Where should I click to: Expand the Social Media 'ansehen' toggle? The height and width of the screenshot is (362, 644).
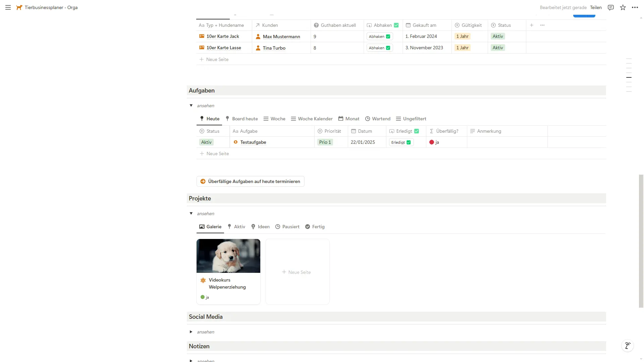click(191, 332)
